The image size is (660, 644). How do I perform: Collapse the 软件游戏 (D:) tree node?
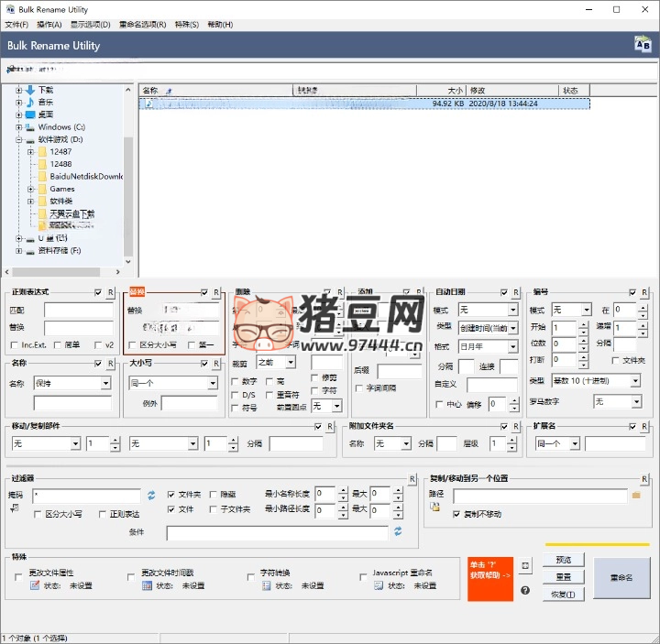tap(18, 139)
